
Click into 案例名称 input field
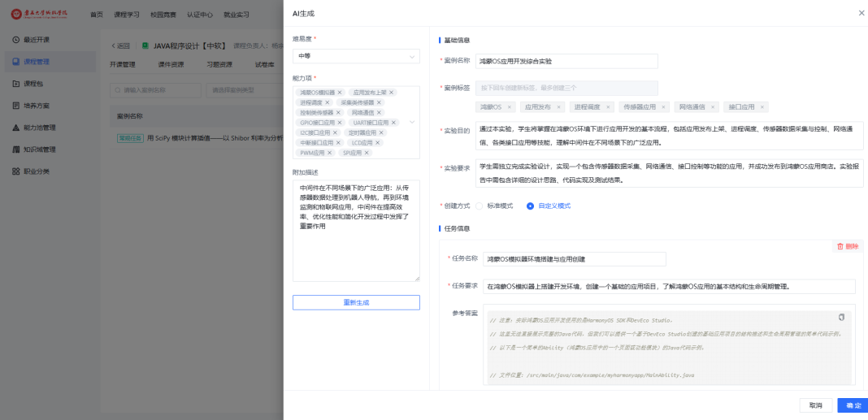[x=566, y=62]
